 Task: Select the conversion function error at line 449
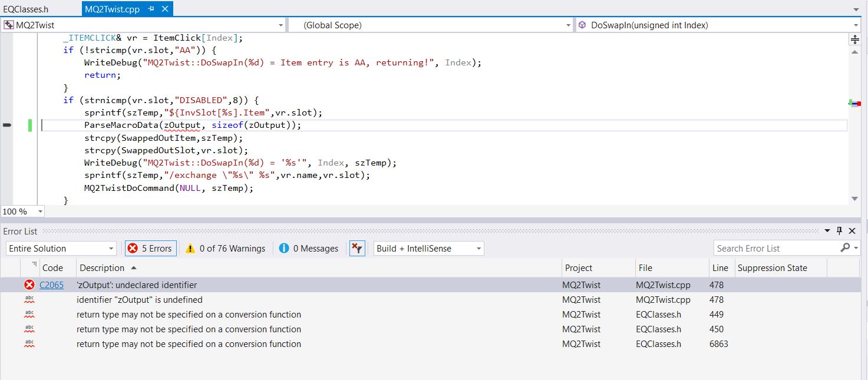pos(430,315)
